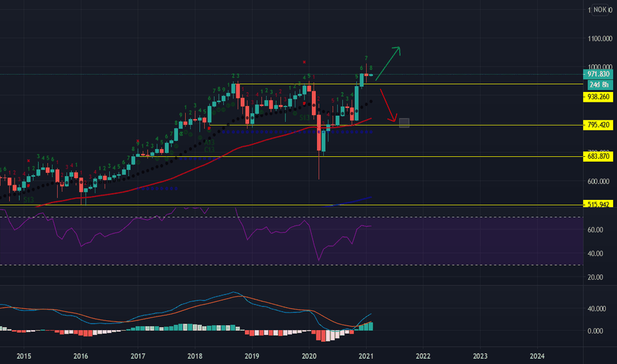Select the 795.420 horizontal line price label
This screenshot has height=364, width=617.
pyautogui.click(x=598, y=125)
